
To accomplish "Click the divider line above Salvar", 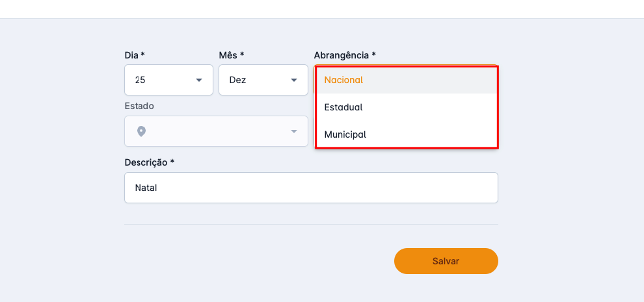I will (x=311, y=225).
